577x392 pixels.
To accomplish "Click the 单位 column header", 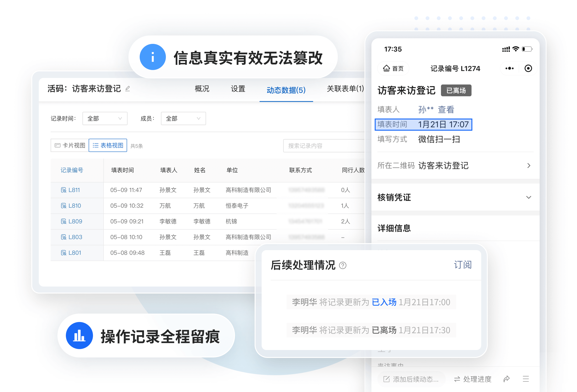I will point(232,170).
